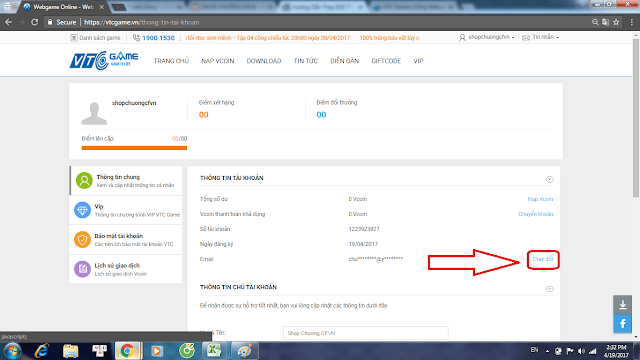The height and width of the screenshot is (360, 640).
Task: Click the name input field Shop Chuong CFVN
Action: 366,333
